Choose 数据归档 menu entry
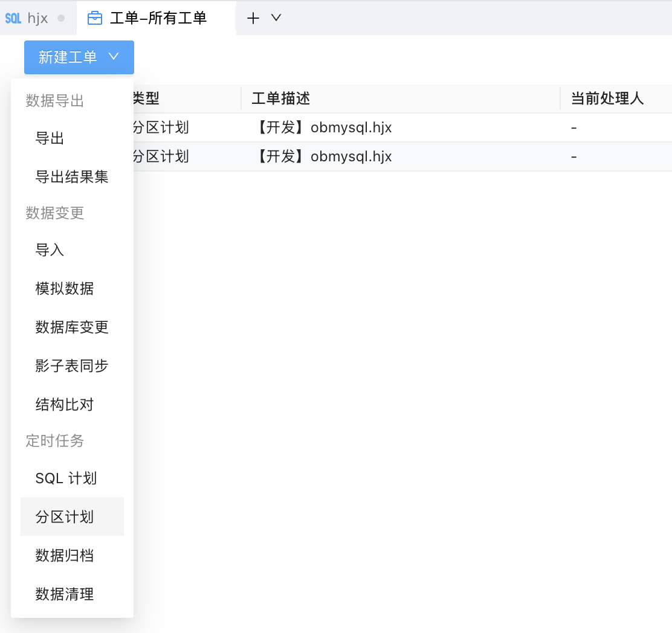The height and width of the screenshot is (633, 672). (65, 556)
